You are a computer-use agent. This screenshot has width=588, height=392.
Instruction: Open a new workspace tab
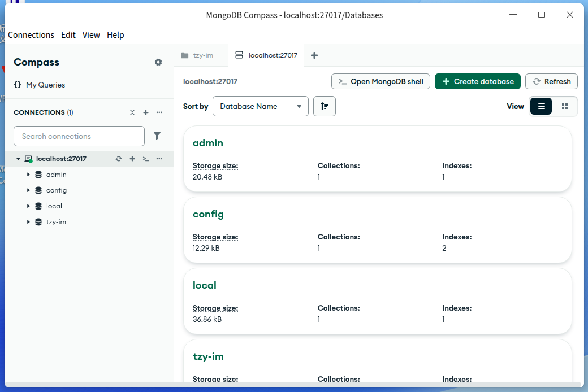point(314,55)
